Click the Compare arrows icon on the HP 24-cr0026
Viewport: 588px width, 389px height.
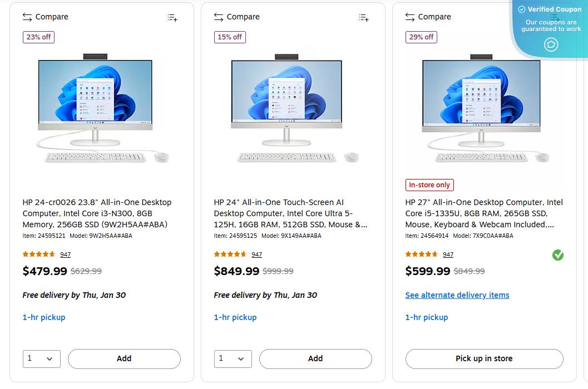pos(27,17)
